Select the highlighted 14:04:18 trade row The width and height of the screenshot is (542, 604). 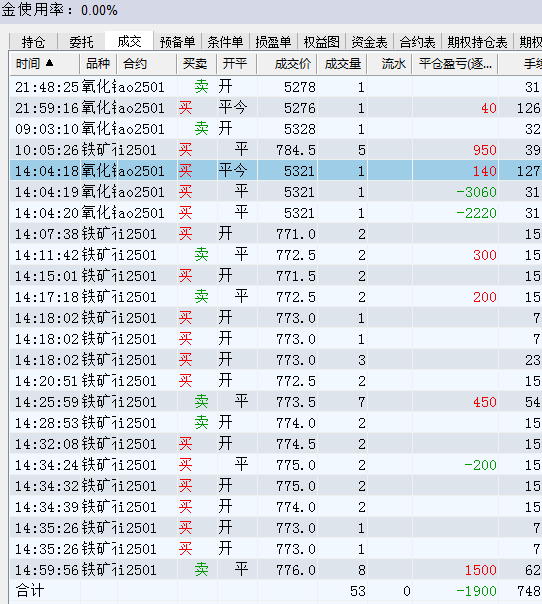point(275,171)
